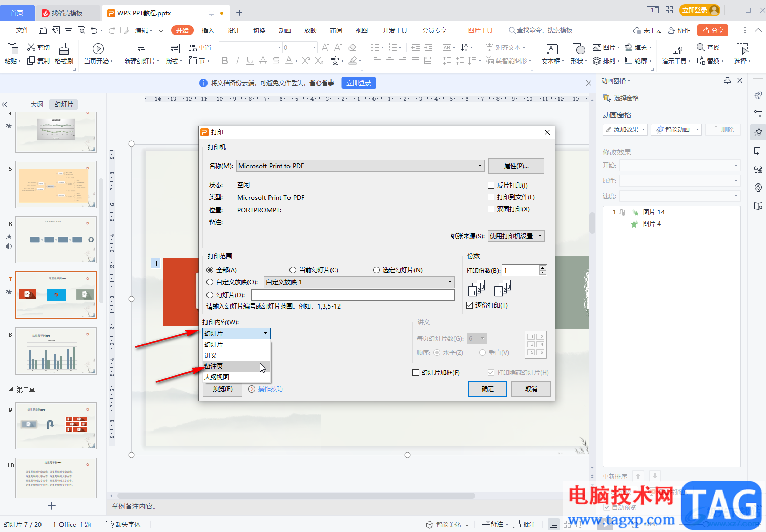Click the Preview button in print dialog
The height and width of the screenshot is (532, 766).
(x=222, y=389)
